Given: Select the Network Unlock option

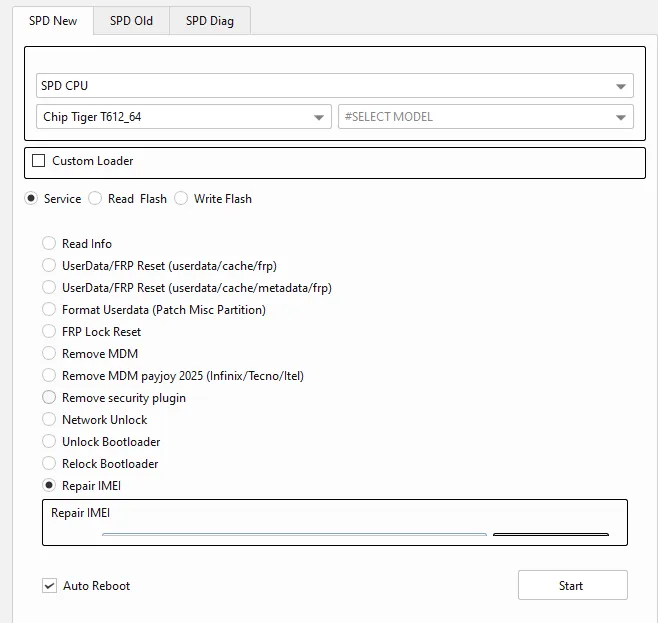Looking at the screenshot, I should [49, 420].
